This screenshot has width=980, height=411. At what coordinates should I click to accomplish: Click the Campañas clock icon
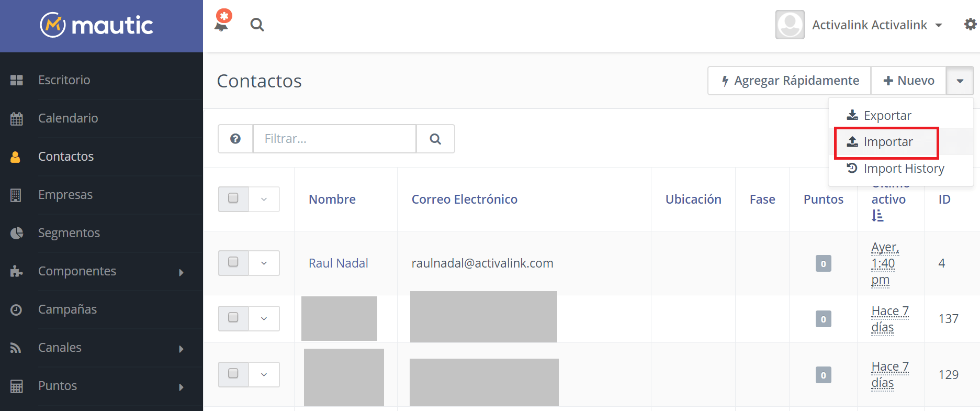[16, 309]
